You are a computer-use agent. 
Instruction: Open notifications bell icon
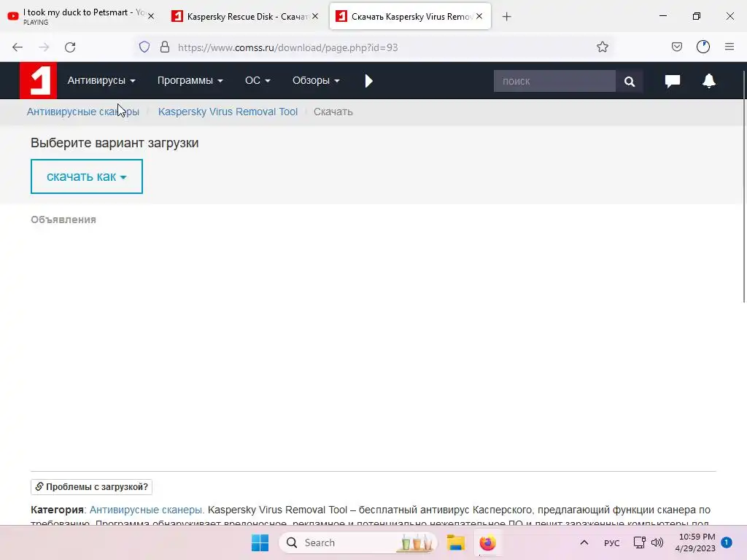pyautogui.click(x=709, y=81)
